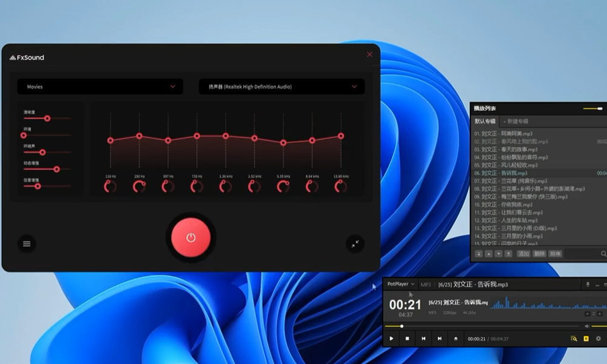Image resolution: width=607 pixels, height=364 pixels.
Task: Click the 250 Hz frequency knob
Action: [139, 187]
